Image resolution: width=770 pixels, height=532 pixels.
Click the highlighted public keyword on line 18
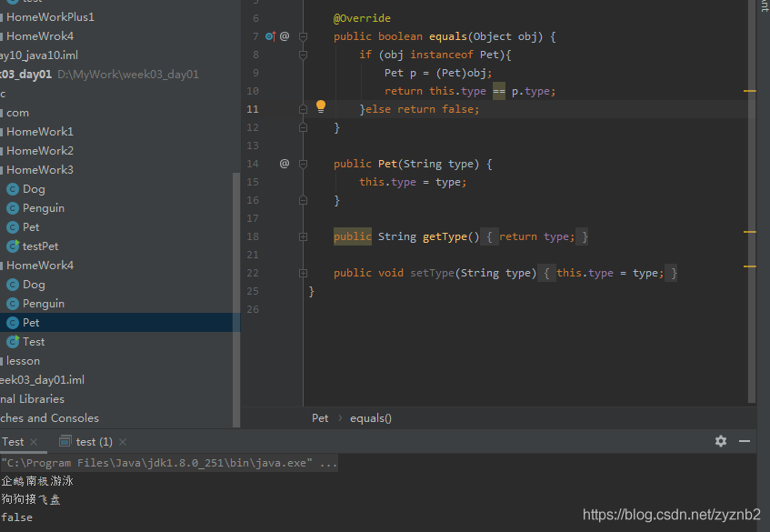[353, 236]
